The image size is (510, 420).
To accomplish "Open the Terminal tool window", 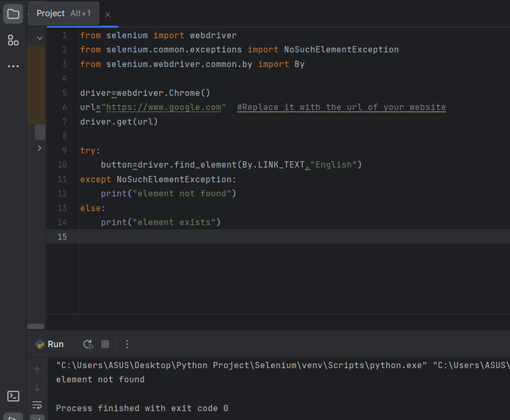I will click(13, 396).
